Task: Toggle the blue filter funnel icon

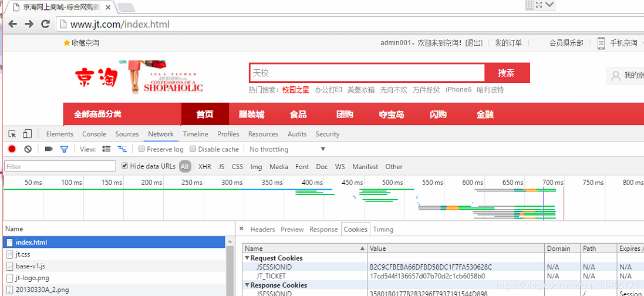Action: point(64,149)
